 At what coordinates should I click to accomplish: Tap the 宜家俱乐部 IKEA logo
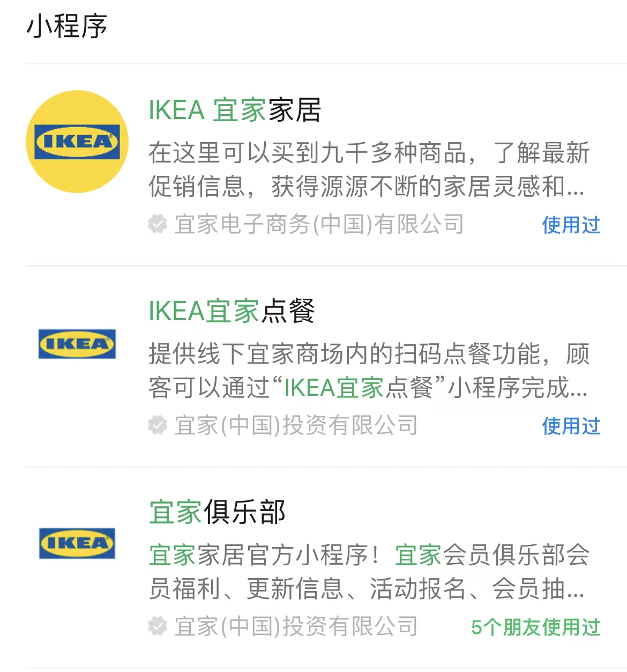[x=77, y=543]
